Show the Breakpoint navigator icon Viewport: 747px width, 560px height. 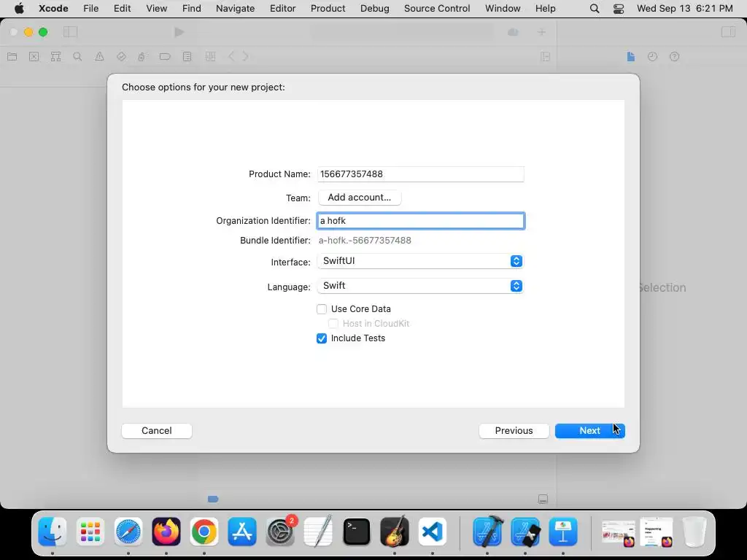tap(165, 57)
